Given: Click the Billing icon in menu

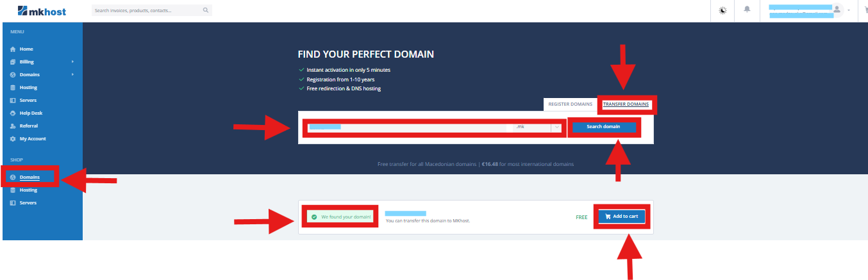Looking at the screenshot, I should pos(13,62).
